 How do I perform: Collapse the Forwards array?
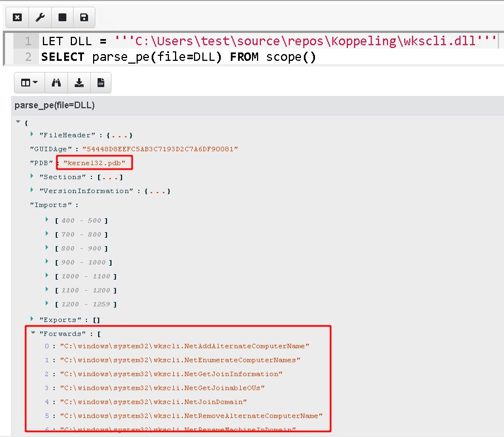click(x=32, y=333)
